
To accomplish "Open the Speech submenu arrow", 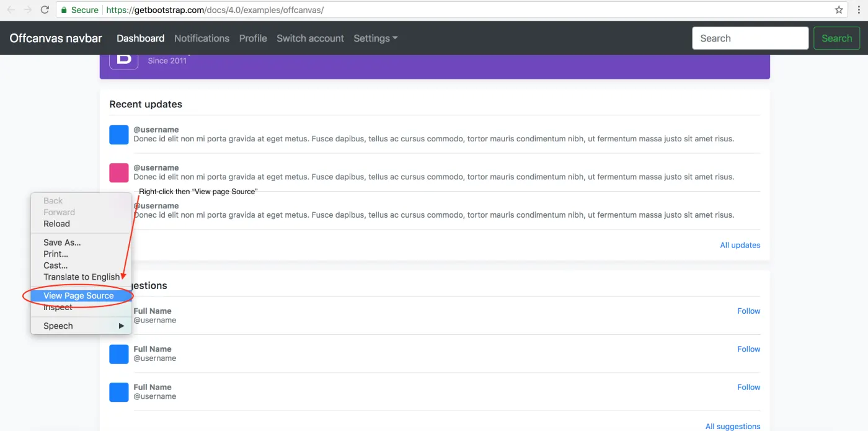I will click(x=122, y=326).
